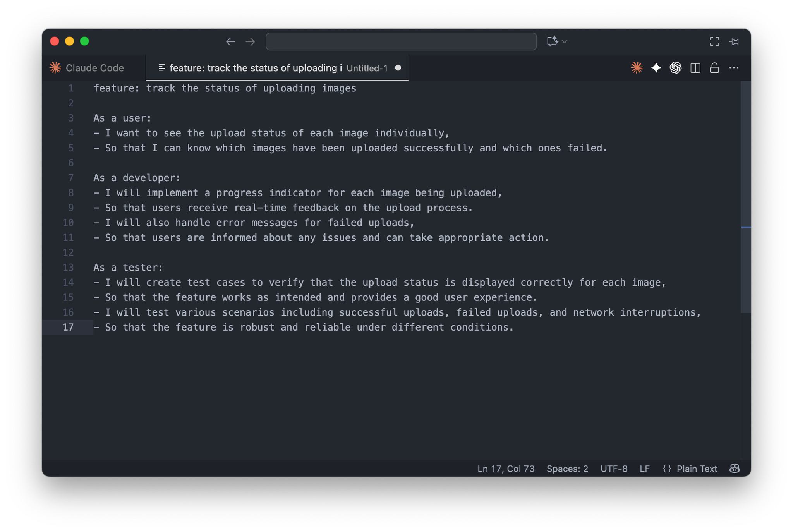Click line number 17 in the gutter
Image resolution: width=793 pixels, height=532 pixels.
tap(68, 327)
